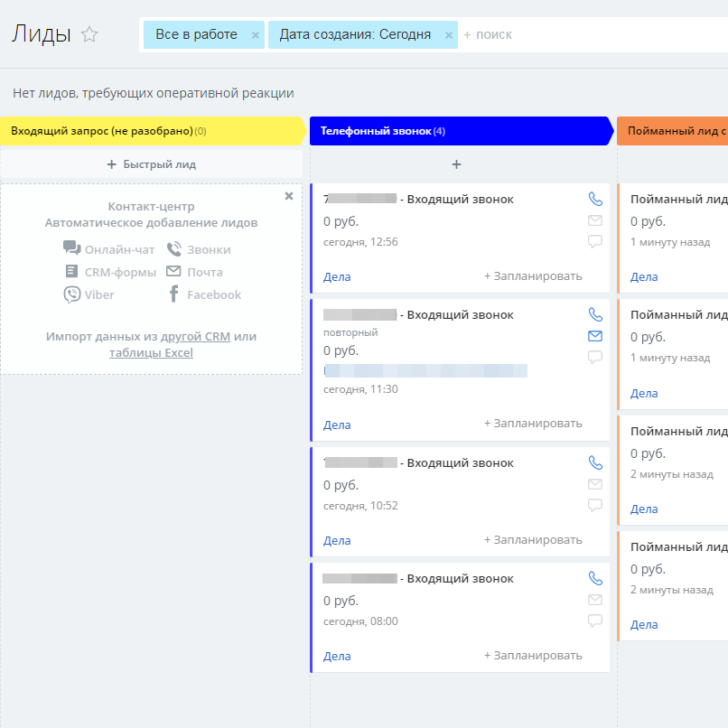Viewport: 728px width, 728px height.
Task: Click chat icon on the 11:30 call lead
Action: pyautogui.click(x=595, y=357)
